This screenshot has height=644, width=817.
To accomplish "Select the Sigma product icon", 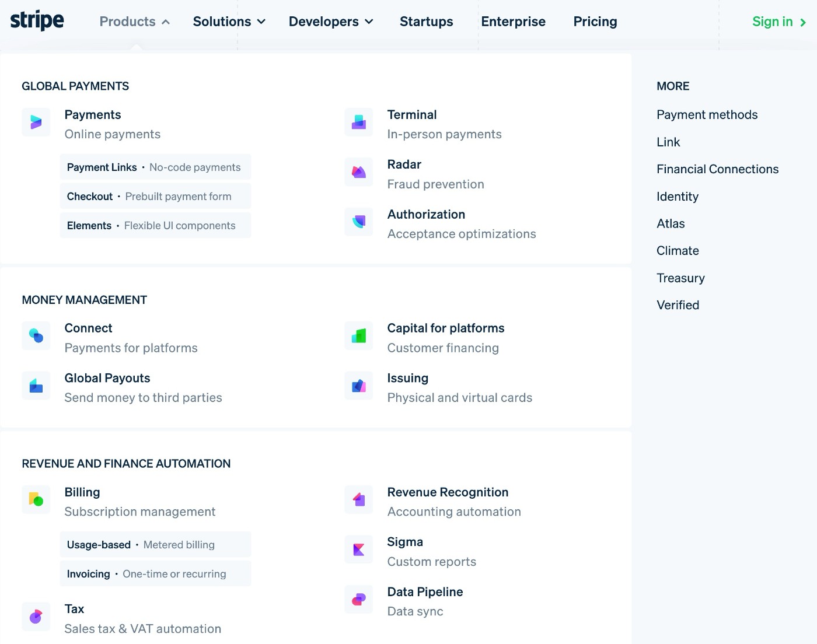I will 359,549.
